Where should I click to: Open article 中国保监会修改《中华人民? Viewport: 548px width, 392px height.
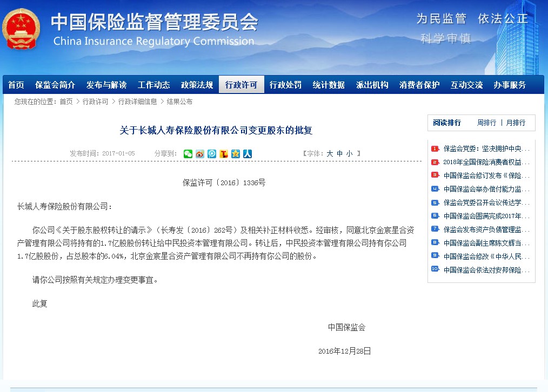[x=486, y=256]
